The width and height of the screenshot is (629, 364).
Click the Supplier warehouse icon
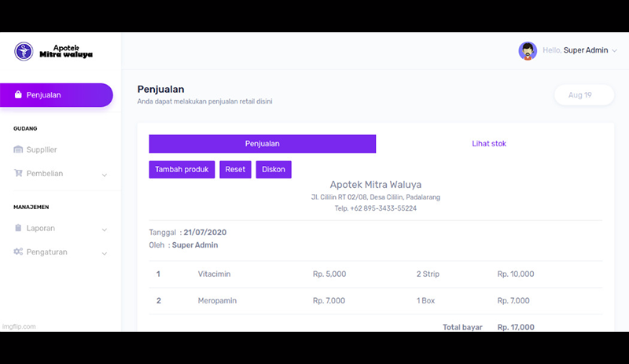(x=19, y=149)
